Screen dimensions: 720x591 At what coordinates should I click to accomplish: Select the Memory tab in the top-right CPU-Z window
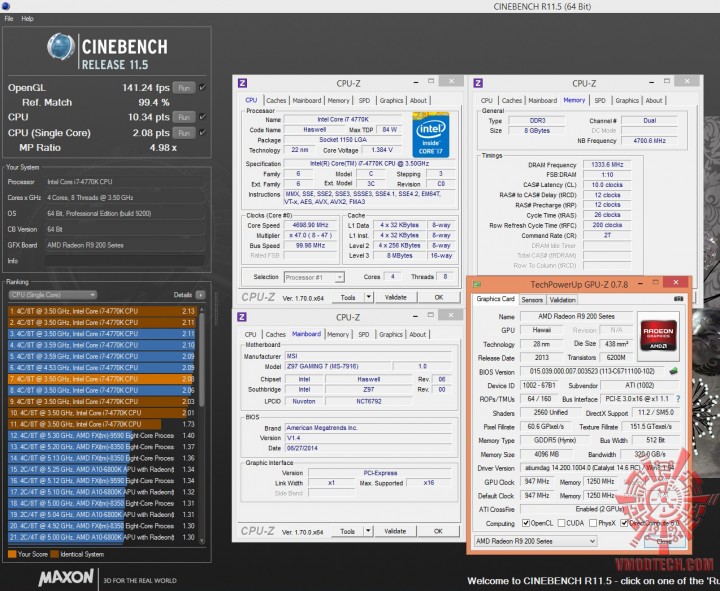[x=574, y=100]
